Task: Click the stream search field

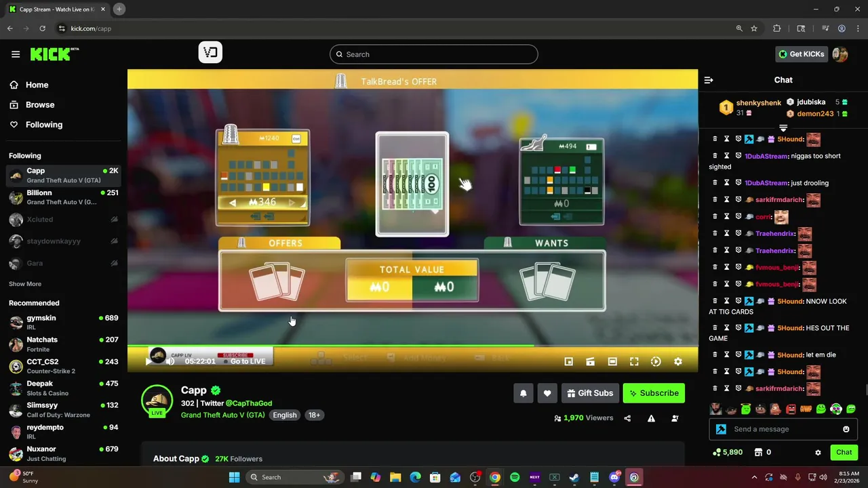Action: point(434,54)
